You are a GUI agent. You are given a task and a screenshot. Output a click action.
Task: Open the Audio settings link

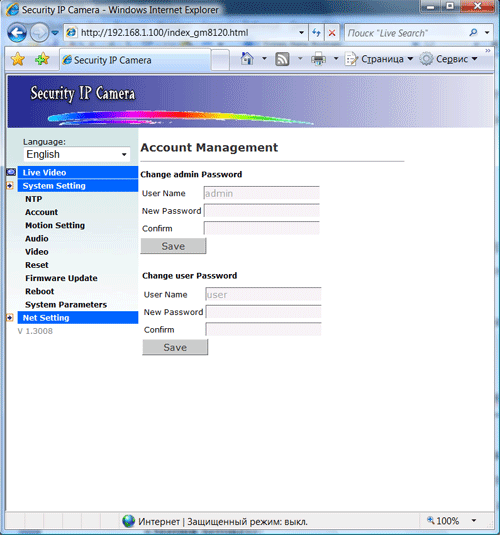pos(37,239)
